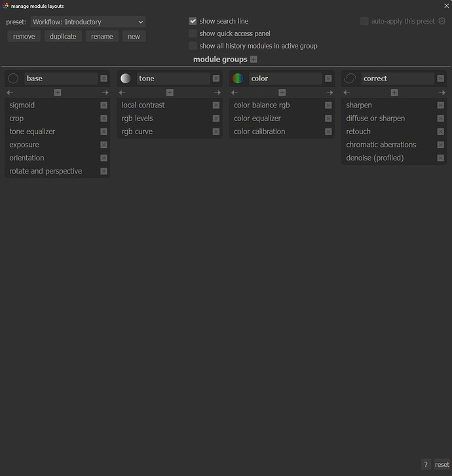Uncheck show search line checkbox
This screenshot has width=452, height=476.
(x=193, y=21)
